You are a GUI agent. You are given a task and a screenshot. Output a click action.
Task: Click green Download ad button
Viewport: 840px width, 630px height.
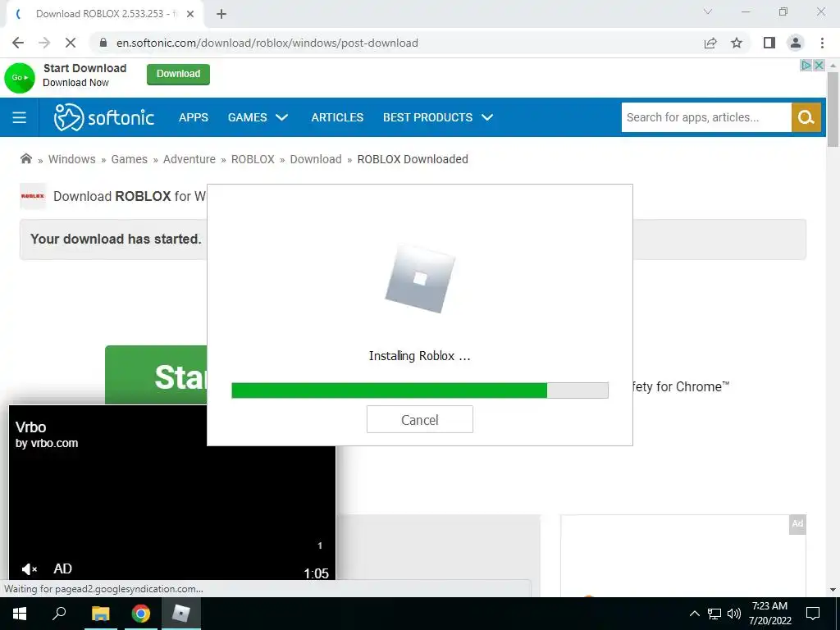tap(178, 74)
